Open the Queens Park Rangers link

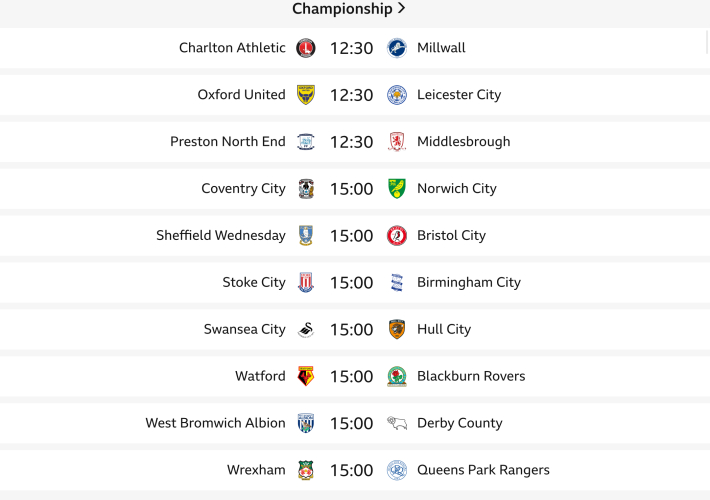pos(483,470)
